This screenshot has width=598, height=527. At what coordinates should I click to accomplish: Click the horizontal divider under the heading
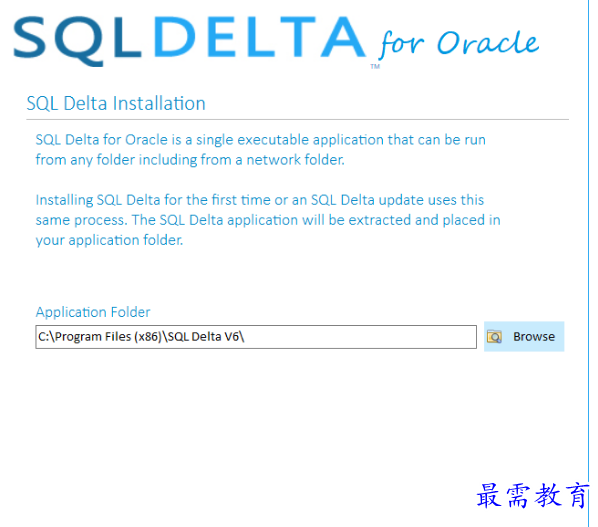(297, 119)
